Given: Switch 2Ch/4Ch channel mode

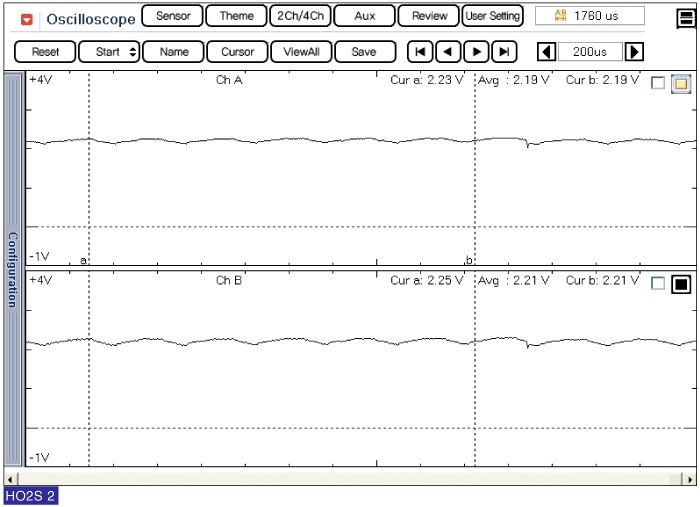Looking at the screenshot, I should coord(300,16).
